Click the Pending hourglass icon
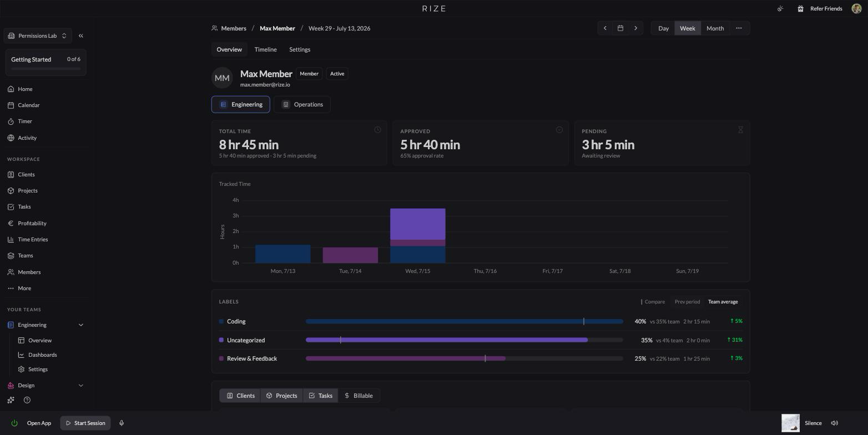Screen dimensions: 868x435 (740, 130)
